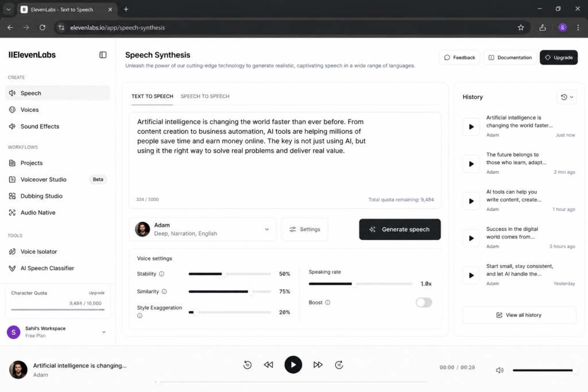The height and width of the screenshot is (392, 588).
Task: Open the History filter dropdown
Action: click(567, 97)
